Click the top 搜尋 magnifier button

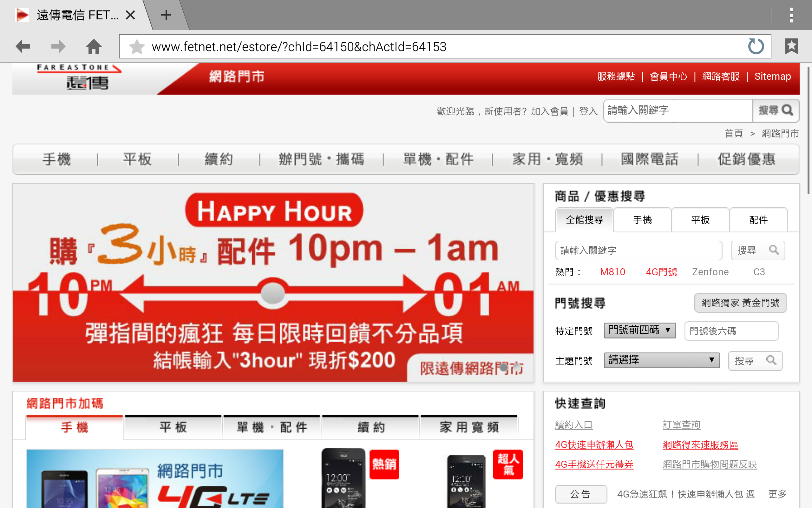776,110
